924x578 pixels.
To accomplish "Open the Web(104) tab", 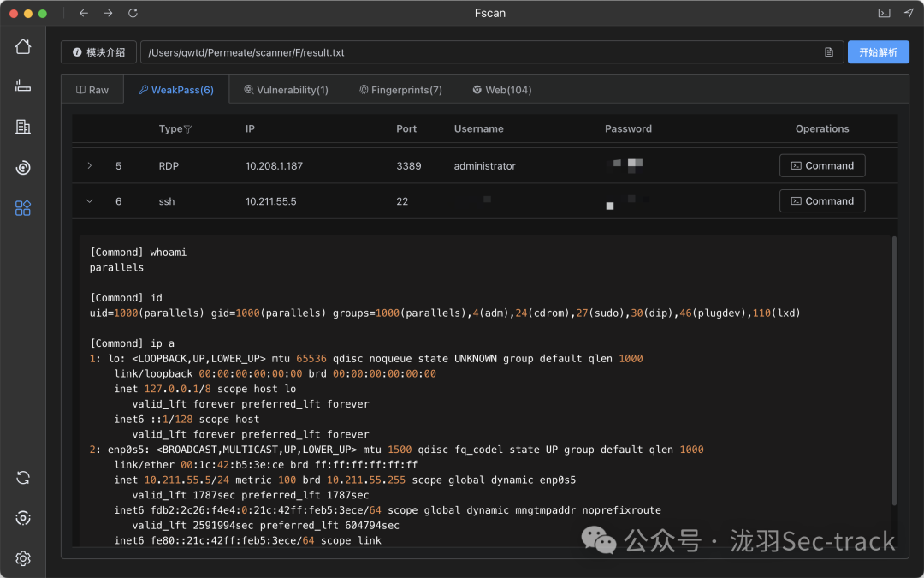I will [x=502, y=90].
